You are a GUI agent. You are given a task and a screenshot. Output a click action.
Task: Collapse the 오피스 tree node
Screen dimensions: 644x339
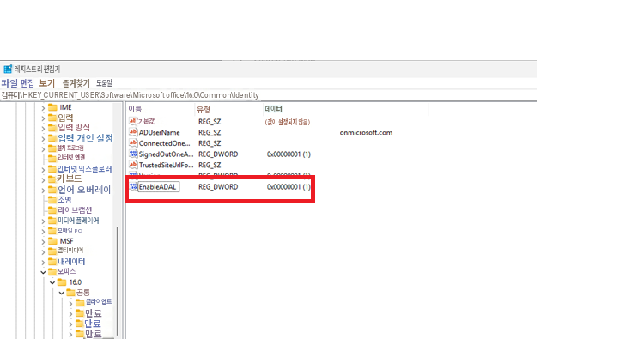pyautogui.click(x=43, y=272)
